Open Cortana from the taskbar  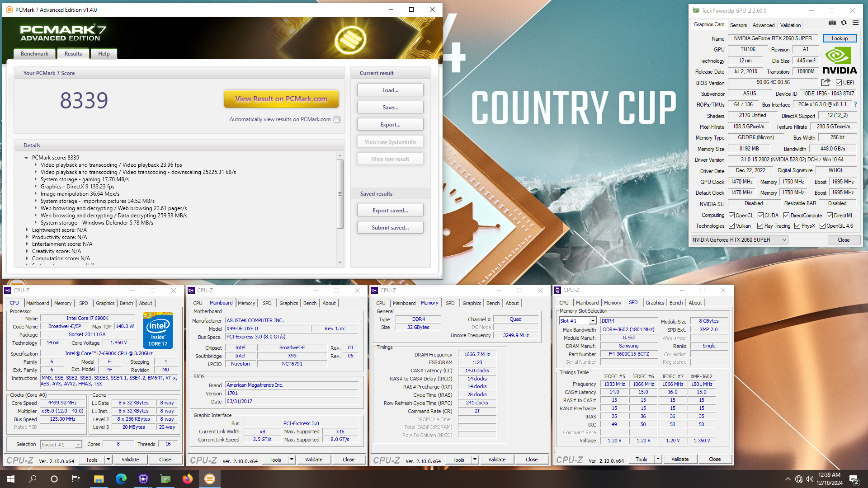(54, 479)
